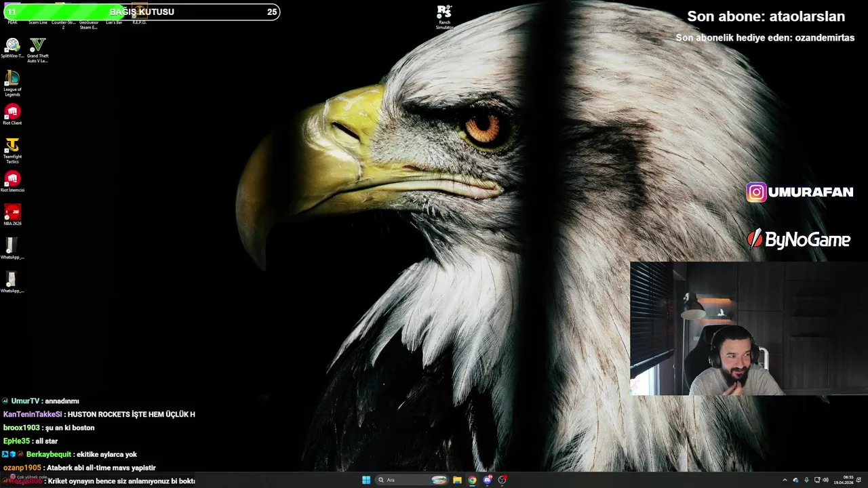Select the upper WhatsApp file icon
This screenshot has height=488, width=868.
point(12,248)
